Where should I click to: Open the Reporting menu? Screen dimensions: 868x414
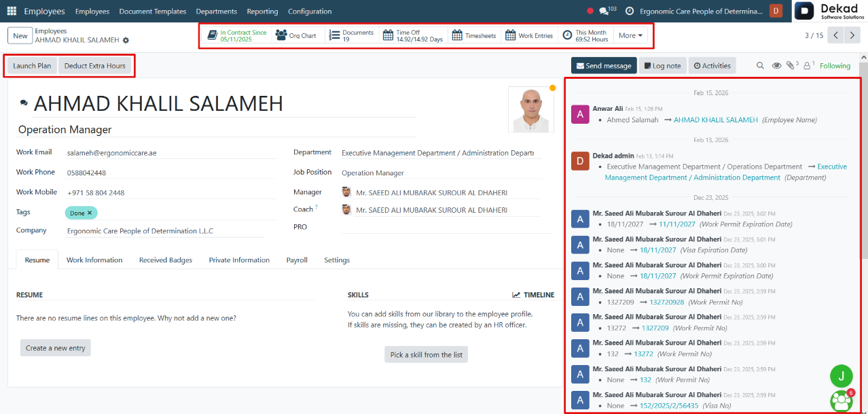tap(263, 12)
